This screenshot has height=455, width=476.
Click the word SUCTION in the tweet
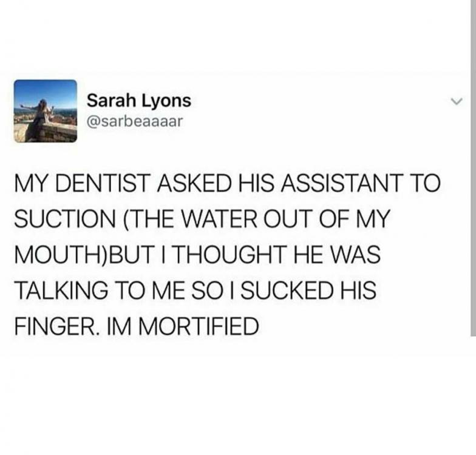[64, 218]
